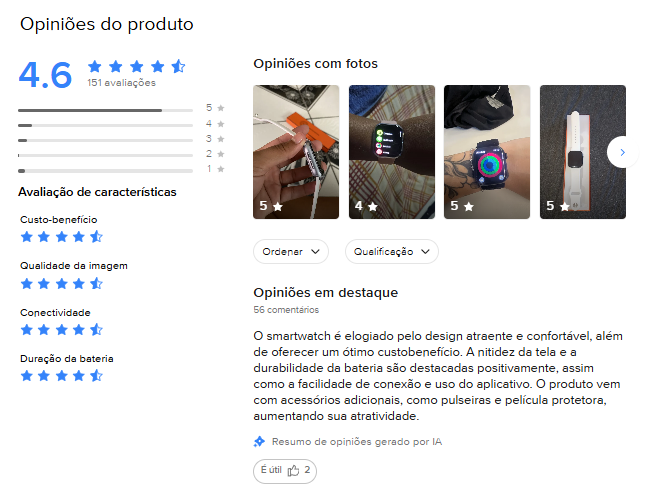Select the 1-star rating row
The width and height of the screenshot is (645, 501).
pyautogui.click(x=121, y=170)
